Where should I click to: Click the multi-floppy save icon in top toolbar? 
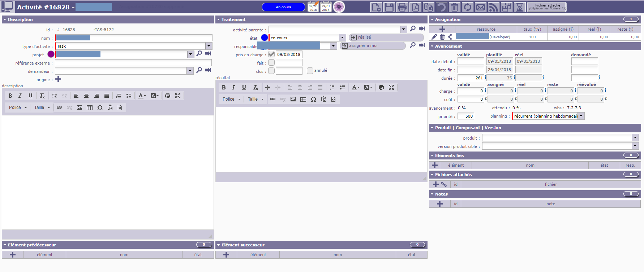506,7
